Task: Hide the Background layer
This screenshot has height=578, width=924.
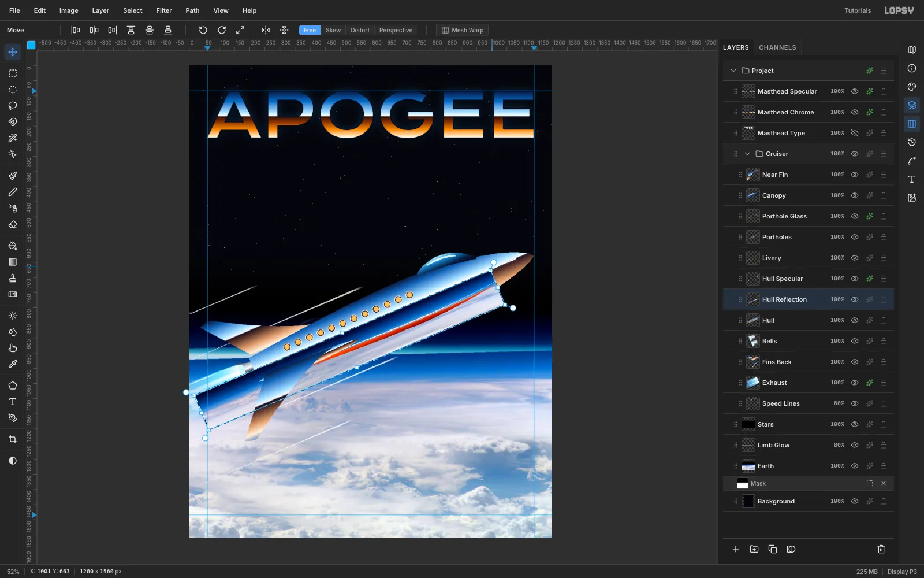Action: tap(855, 501)
